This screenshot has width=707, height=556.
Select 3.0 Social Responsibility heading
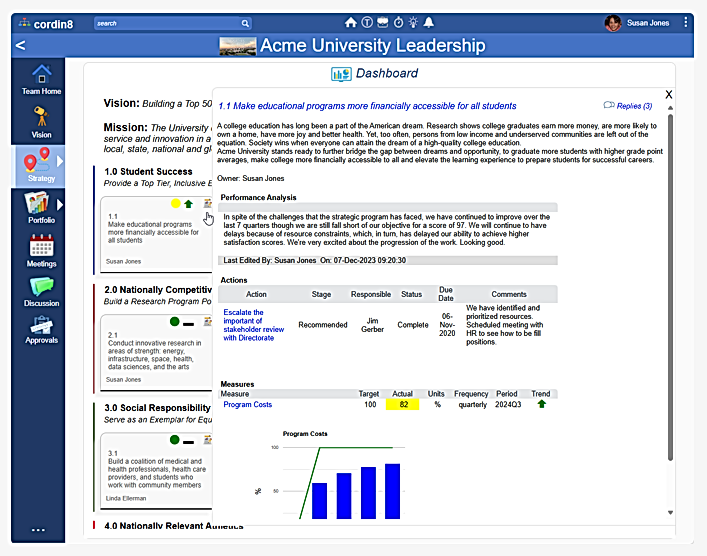coord(157,408)
